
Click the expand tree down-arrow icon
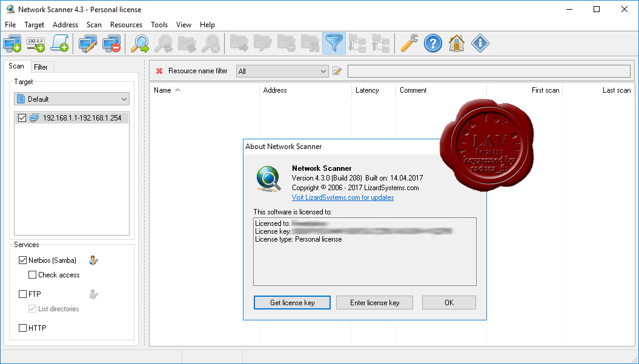point(357,43)
